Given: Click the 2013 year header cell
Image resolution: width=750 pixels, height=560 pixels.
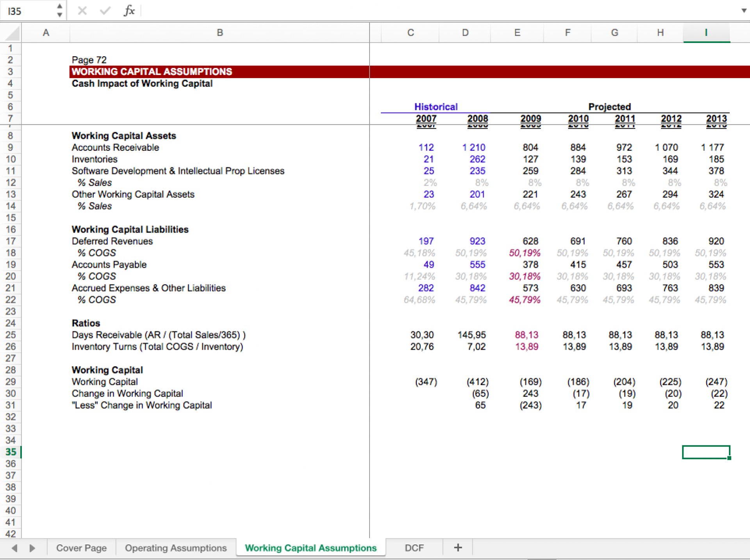Looking at the screenshot, I should pos(716,118).
